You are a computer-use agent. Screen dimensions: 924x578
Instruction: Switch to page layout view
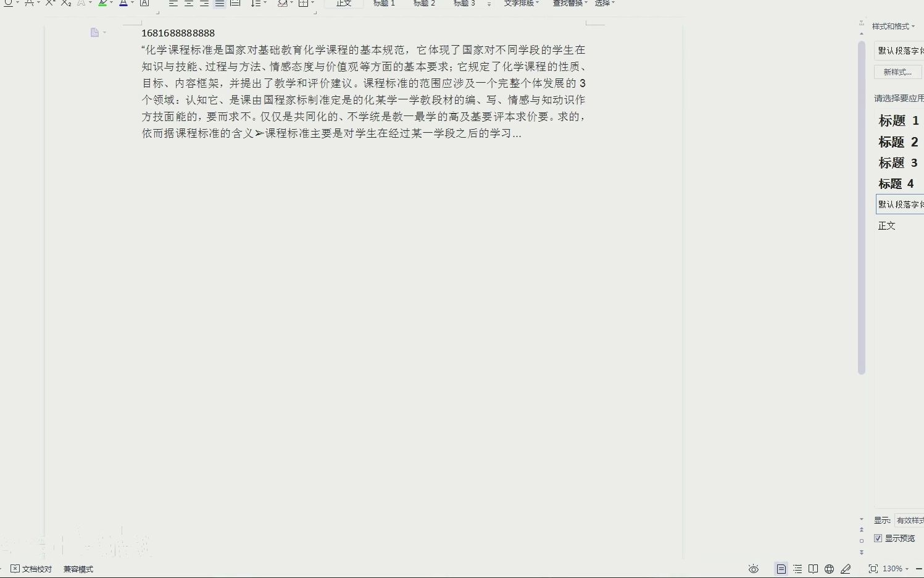tap(781, 569)
